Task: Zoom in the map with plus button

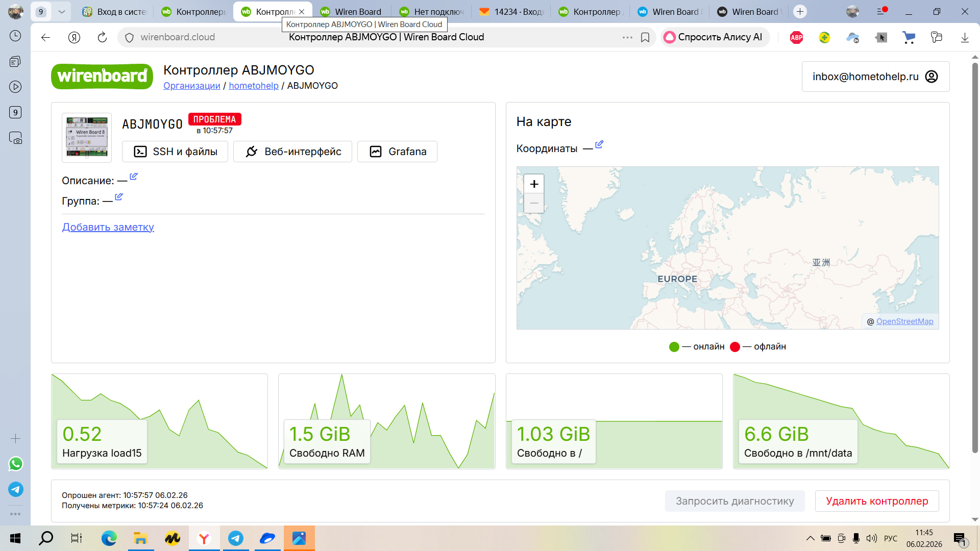Action: coord(534,184)
